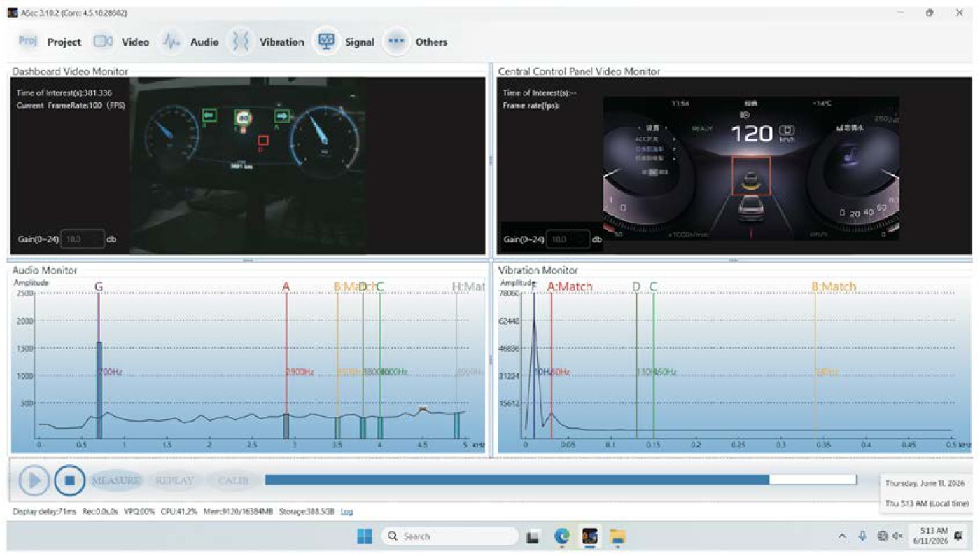Stop recording with the Stop button
Image resolution: width=980 pixels, height=556 pixels.
69,480
